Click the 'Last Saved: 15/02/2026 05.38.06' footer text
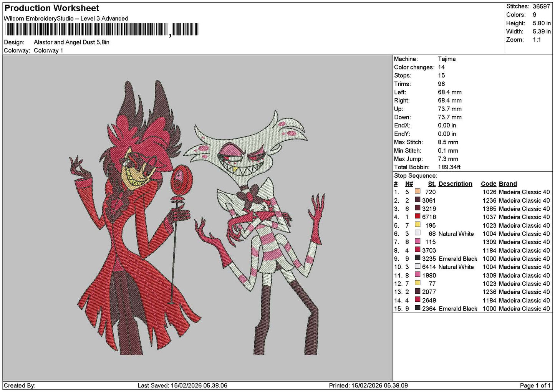 pyautogui.click(x=182, y=385)
